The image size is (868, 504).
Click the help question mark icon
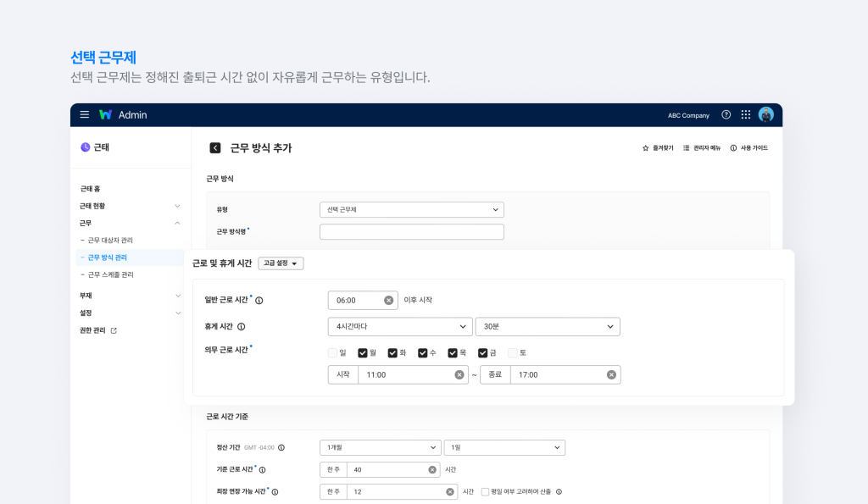tap(726, 114)
